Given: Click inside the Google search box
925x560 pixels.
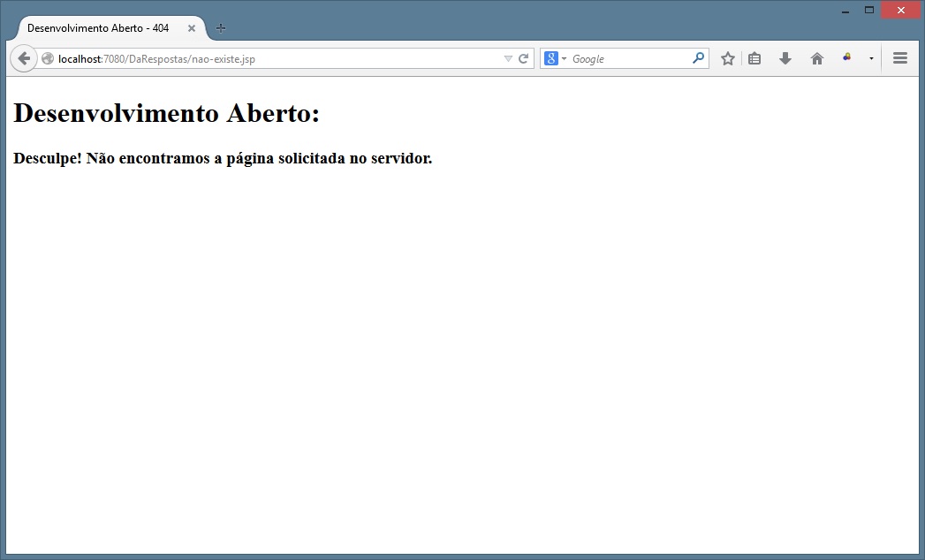Looking at the screenshot, I should 627,59.
